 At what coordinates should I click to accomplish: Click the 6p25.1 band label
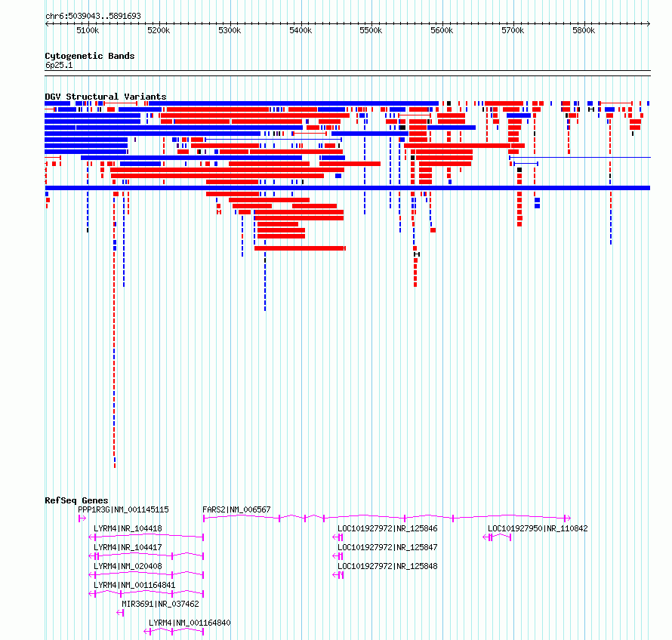click(x=59, y=65)
